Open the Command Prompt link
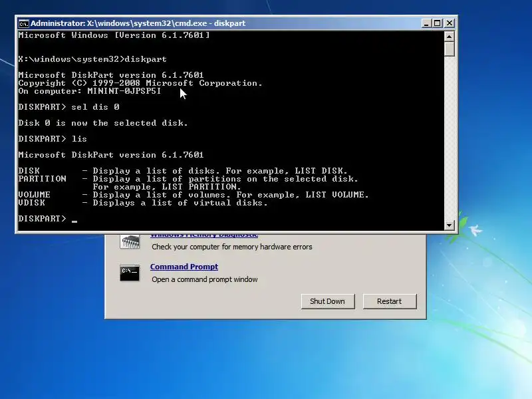The height and width of the screenshot is (399, 532). click(x=184, y=267)
